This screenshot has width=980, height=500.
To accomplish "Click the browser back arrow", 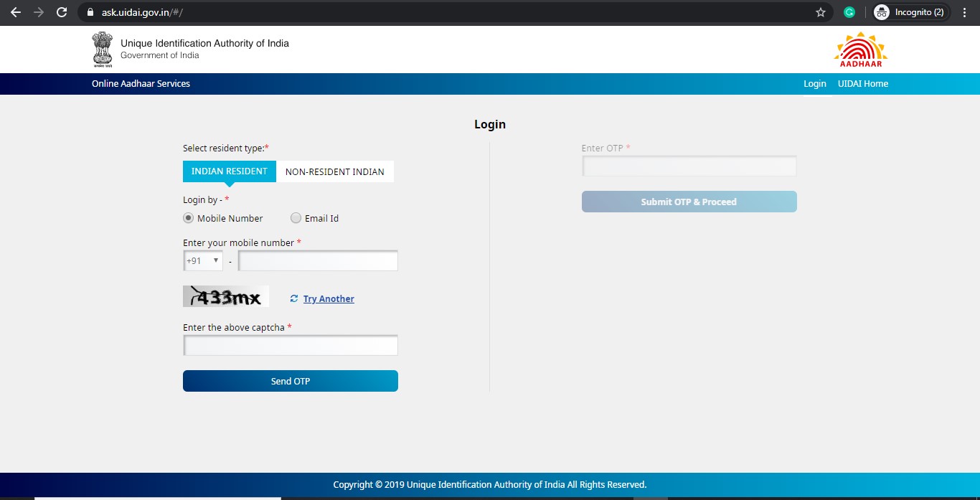I will [x=16, y=12].
